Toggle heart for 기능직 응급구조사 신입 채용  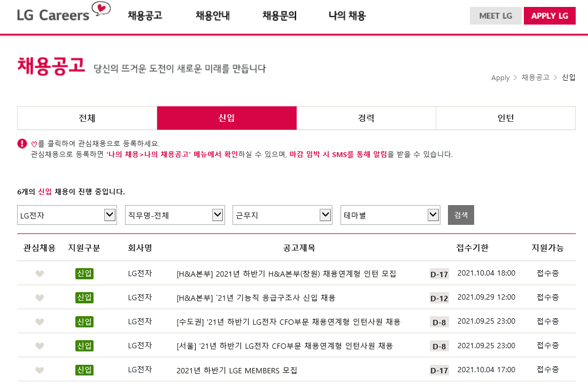[x=40, y=298]
